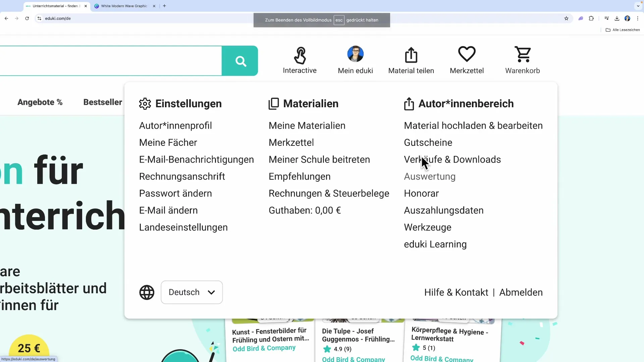This screenshot has width=644, height=362.
Task: Select the globe language icon
Action: tap(147, 292)
